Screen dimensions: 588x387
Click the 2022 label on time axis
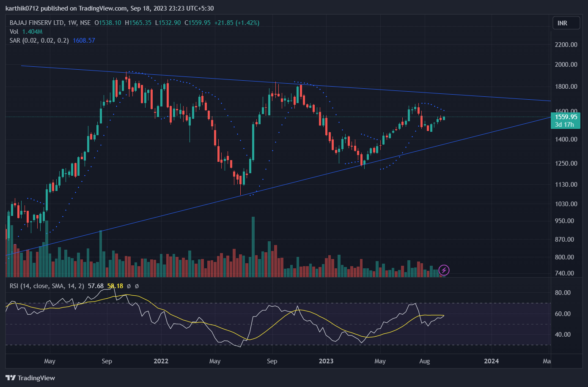click(161, 361)
